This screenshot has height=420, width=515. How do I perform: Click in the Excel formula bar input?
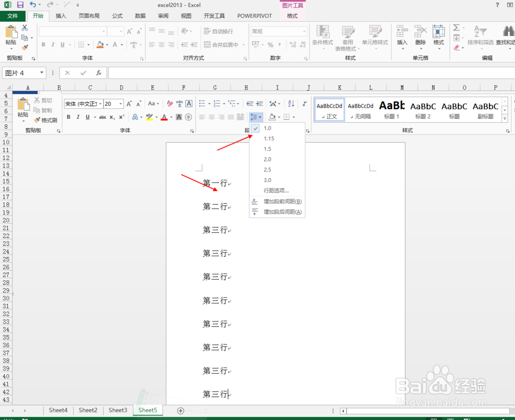(x=312, y=73)
